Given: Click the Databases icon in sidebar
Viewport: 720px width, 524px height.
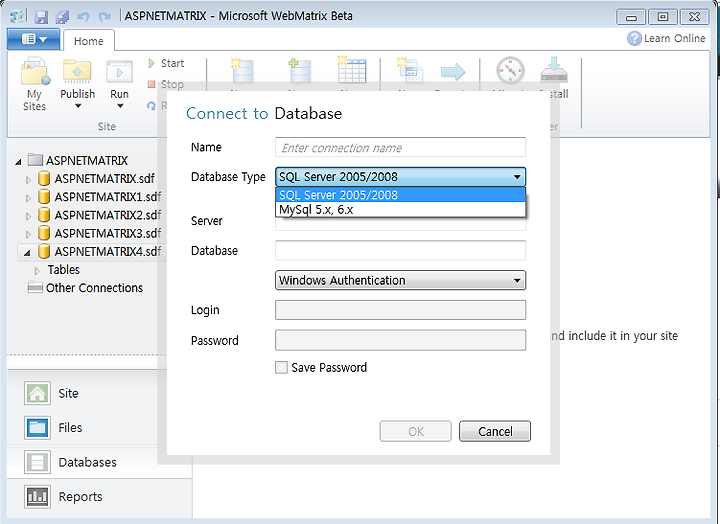Looking at the screenshot, I should click(x=37, y=462).
